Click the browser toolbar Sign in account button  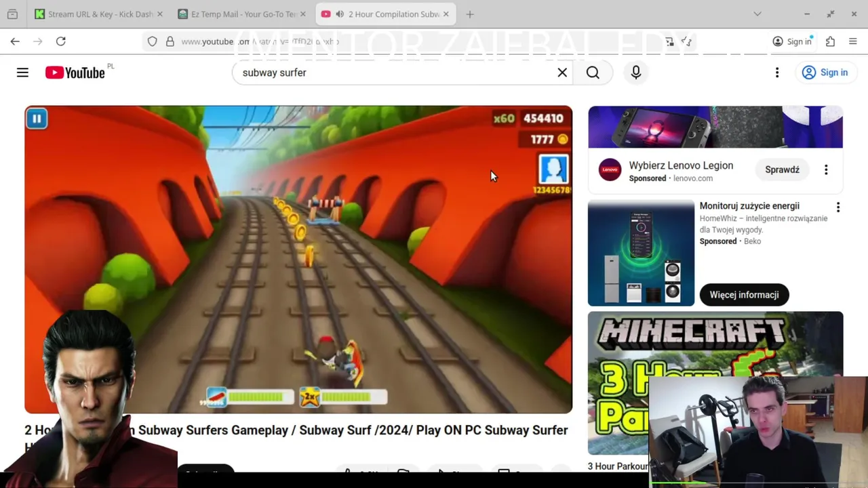792,41
